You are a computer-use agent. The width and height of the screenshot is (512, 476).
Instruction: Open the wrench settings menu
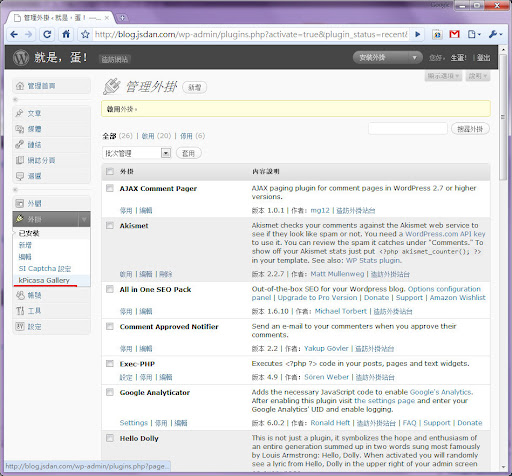coord(495,34)
